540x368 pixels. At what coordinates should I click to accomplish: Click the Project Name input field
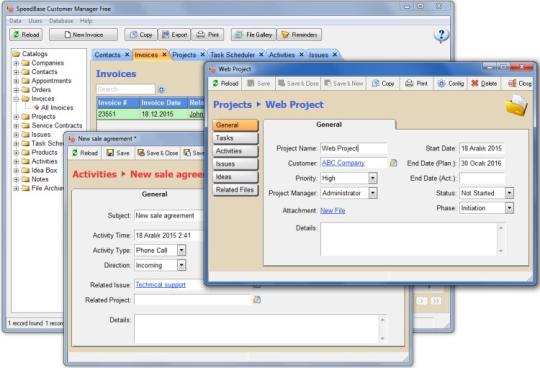pyautogui.click(x=354, y=148)
